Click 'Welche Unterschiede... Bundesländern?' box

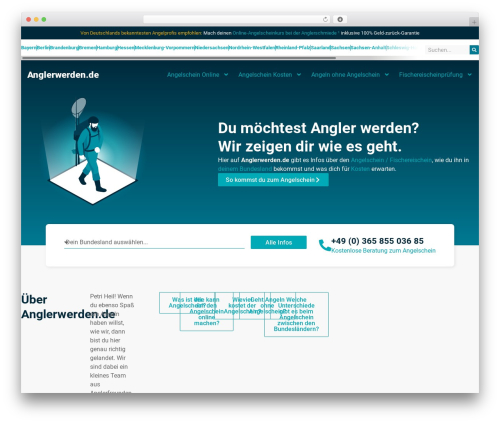296,314
